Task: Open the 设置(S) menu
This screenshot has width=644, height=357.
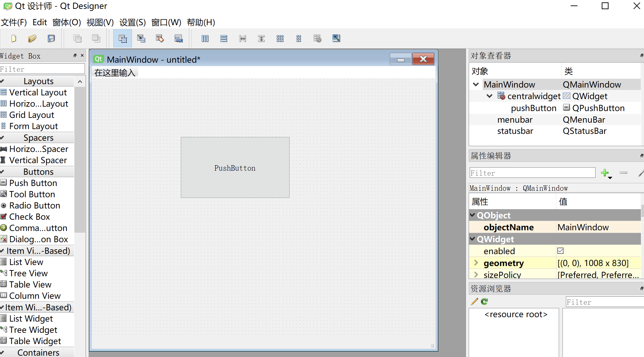Action: [132, 22]
